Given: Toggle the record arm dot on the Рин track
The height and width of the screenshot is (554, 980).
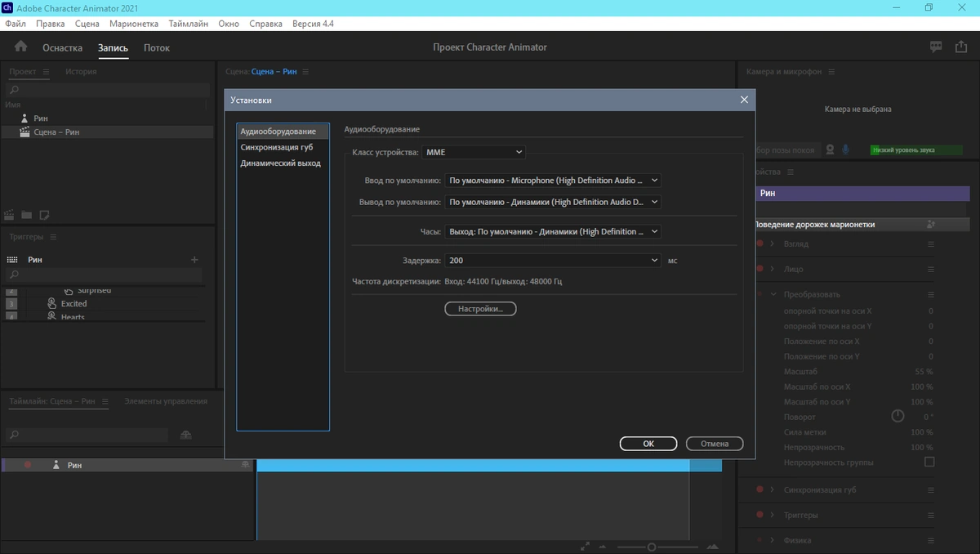Looking at the screenshot, I should (x=27, y=465).
